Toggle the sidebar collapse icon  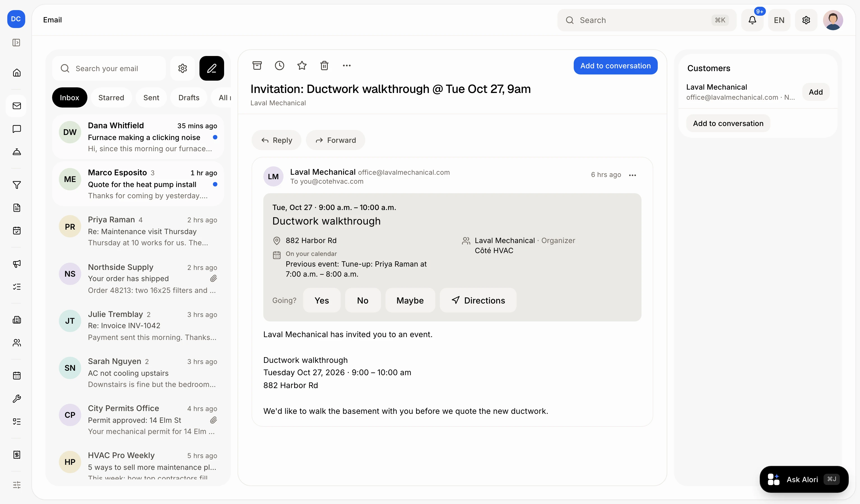(x=16, y=43)
